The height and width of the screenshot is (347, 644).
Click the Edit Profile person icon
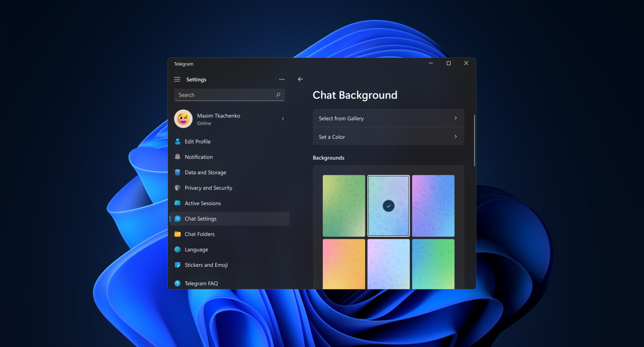[177, 142]
